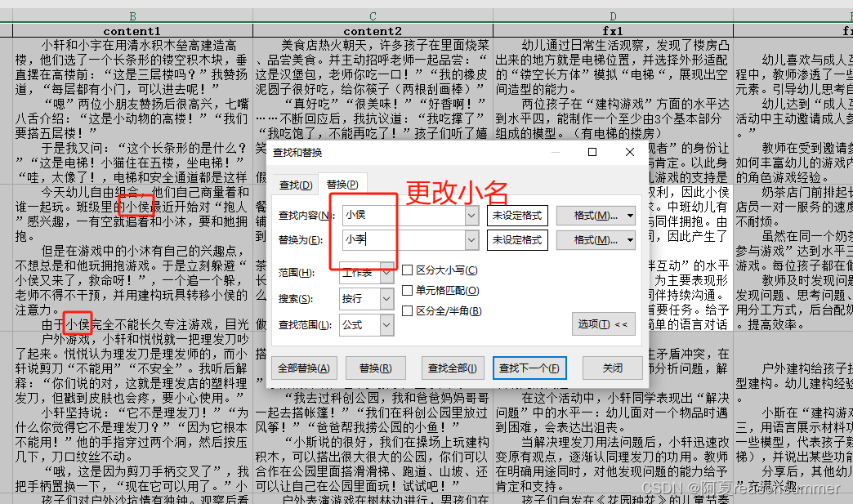Click cell starting 奶茶店门前排起 in last column

pyautogui.click(x=793, y=257)
